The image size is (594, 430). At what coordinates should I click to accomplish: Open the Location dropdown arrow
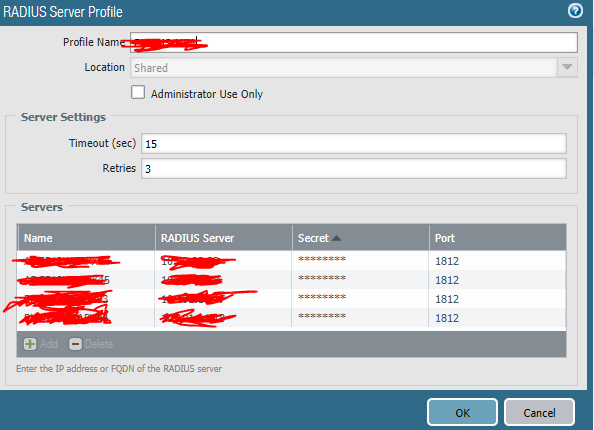coord(567,67)
